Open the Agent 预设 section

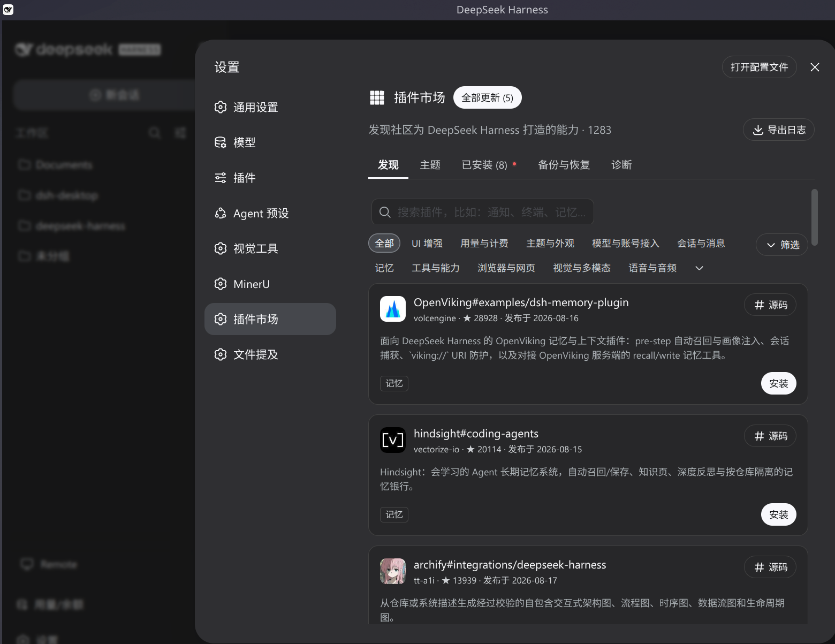pyautogui.click(x=270, y=213)
